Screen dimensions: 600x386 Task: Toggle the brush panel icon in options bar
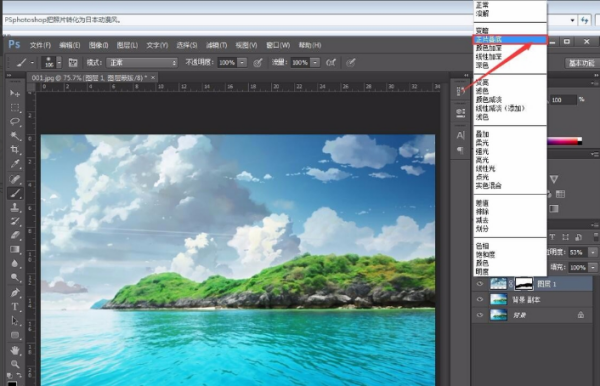pos(73,62)
